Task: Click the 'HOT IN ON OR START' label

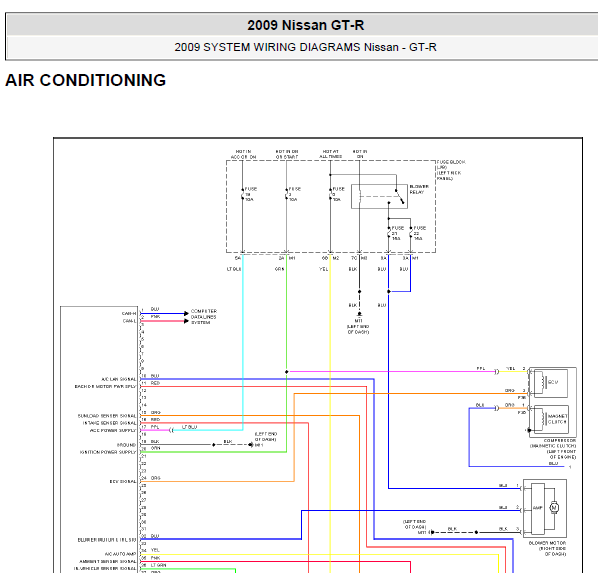Action: tap(287, 154)
